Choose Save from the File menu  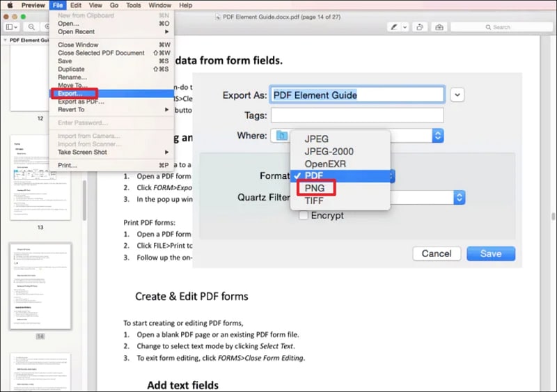click(x=111, y=61)
